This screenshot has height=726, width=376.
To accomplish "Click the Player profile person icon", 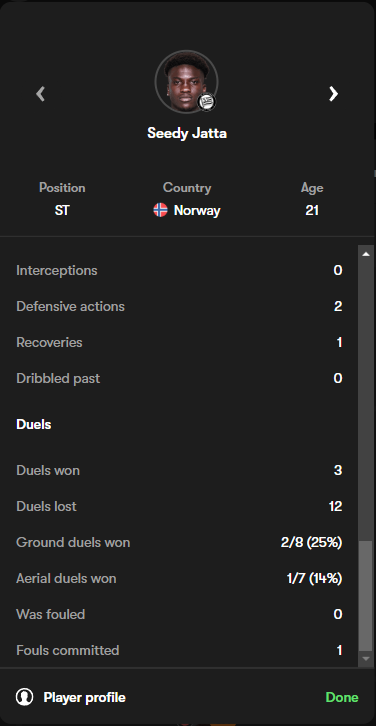I will (x=25, y=697).
